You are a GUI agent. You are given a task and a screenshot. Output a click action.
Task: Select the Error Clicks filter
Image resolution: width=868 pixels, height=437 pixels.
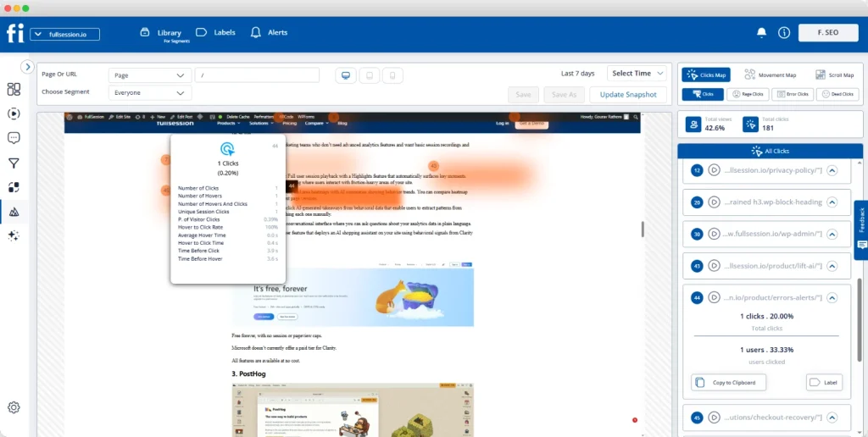pyautogui.click(x=793, y=95)
